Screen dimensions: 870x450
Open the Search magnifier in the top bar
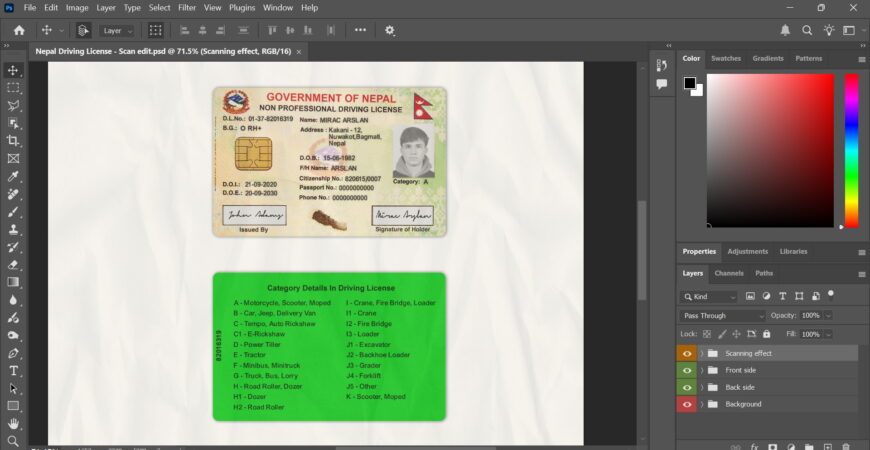click(807, 31)
